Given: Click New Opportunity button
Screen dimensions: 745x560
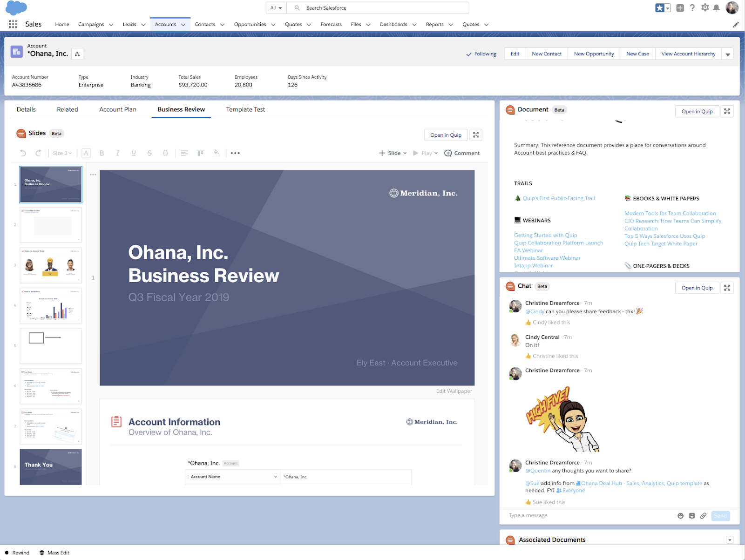Looking at the screenshot, I should tap(594, 54).
